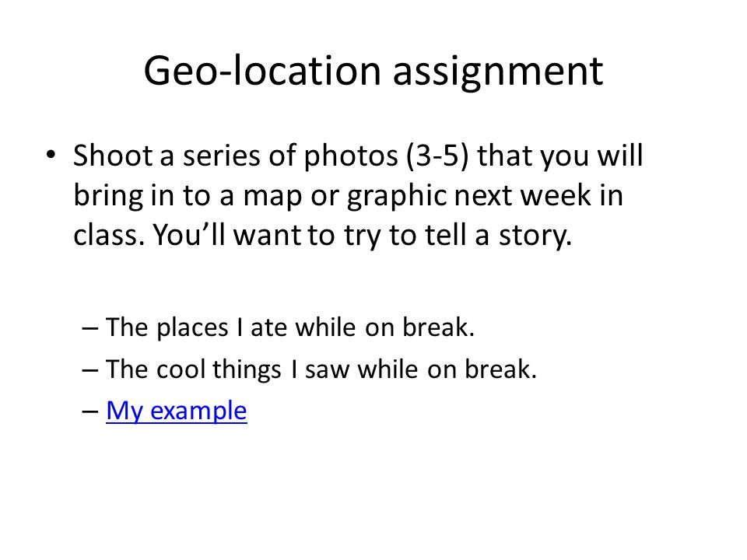Click the (3-5) text in the bullet
The height and width of the screenshot is (560, 747).
(438, 156)
